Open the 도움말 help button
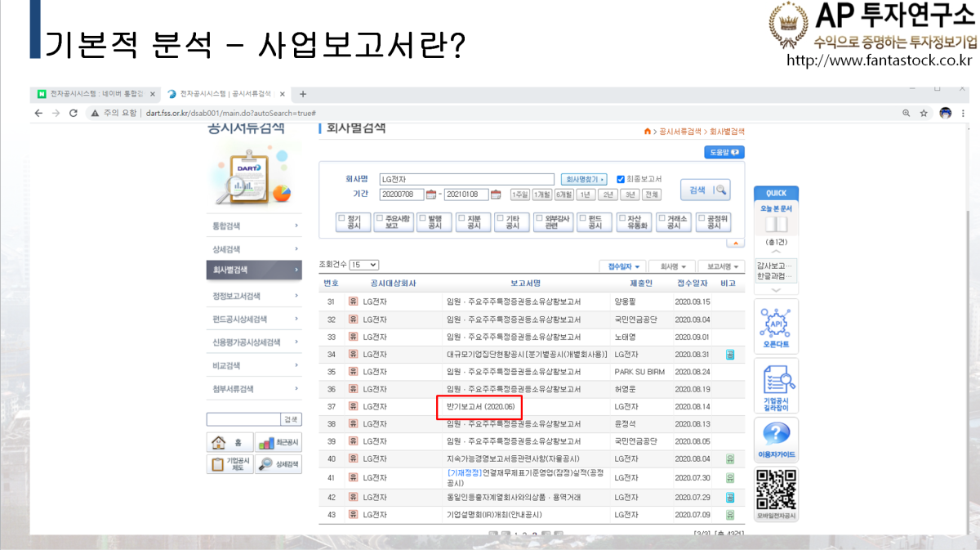 [x=724, y=152]
